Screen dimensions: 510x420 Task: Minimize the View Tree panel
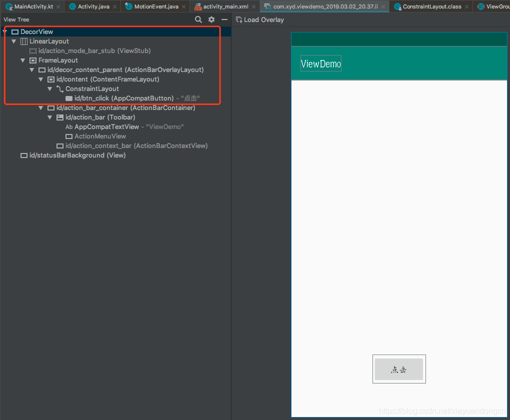[224, 19]
